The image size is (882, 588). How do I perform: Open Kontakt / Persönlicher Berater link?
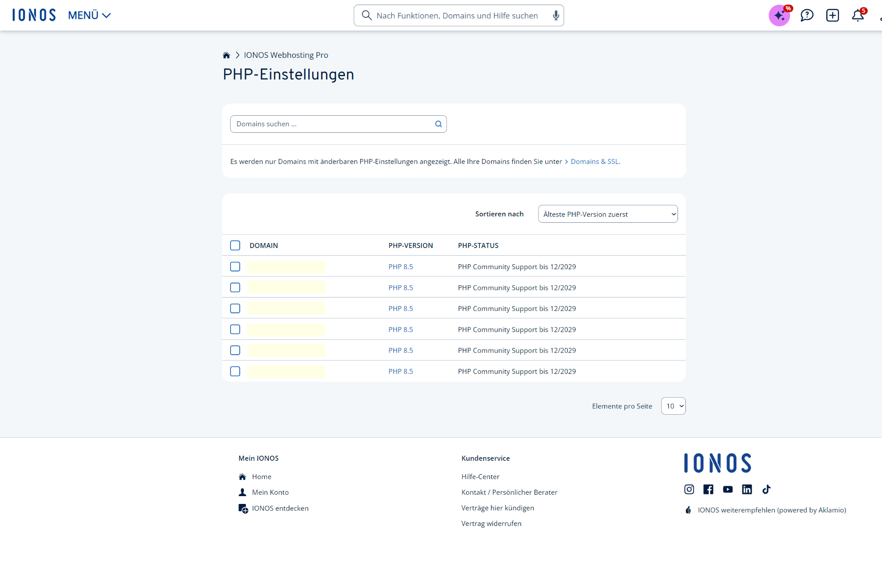(x=509, y=492)
